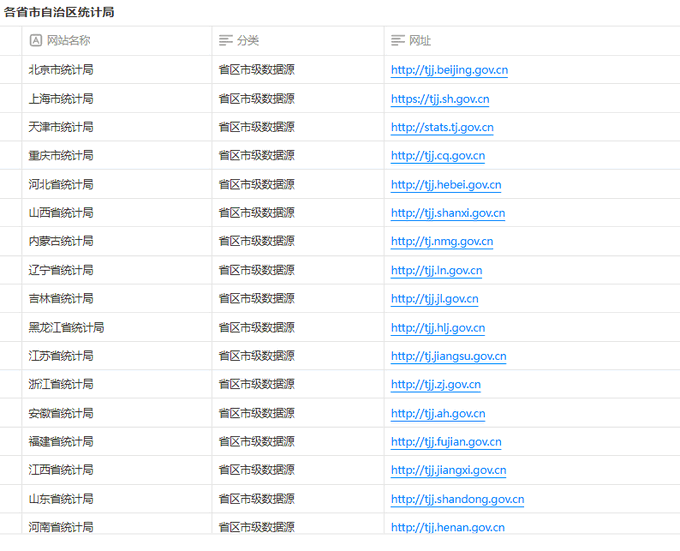Open the tjj.cq.gov.cn link
Viewport: 680px width, 551px height.
point(438,156)
